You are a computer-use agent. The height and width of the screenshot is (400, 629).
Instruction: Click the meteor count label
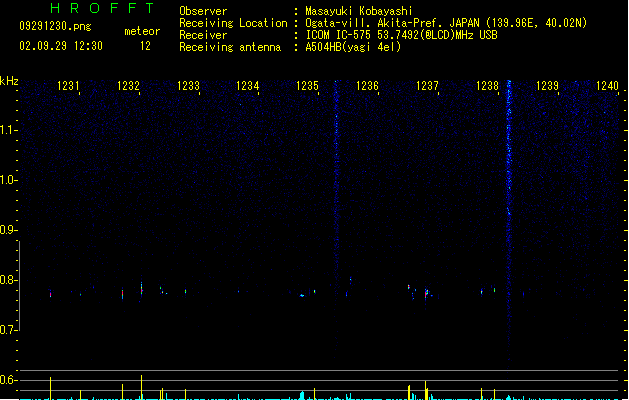[x=142, y=31]
